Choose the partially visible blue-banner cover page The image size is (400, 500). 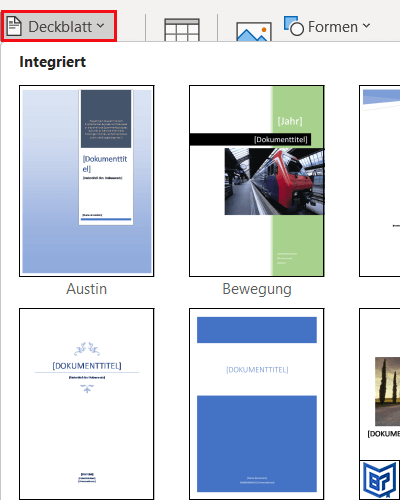coord(379,181)
